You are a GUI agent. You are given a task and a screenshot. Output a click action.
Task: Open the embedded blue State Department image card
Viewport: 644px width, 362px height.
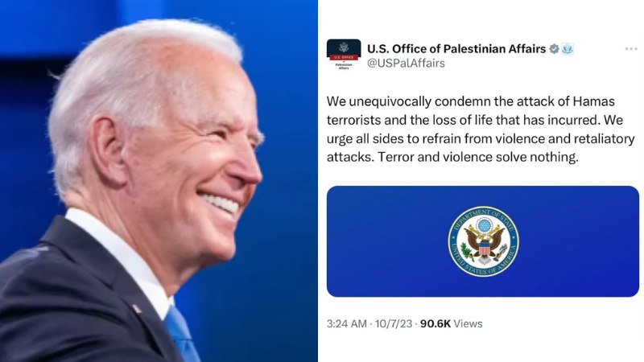pos(483,241)
